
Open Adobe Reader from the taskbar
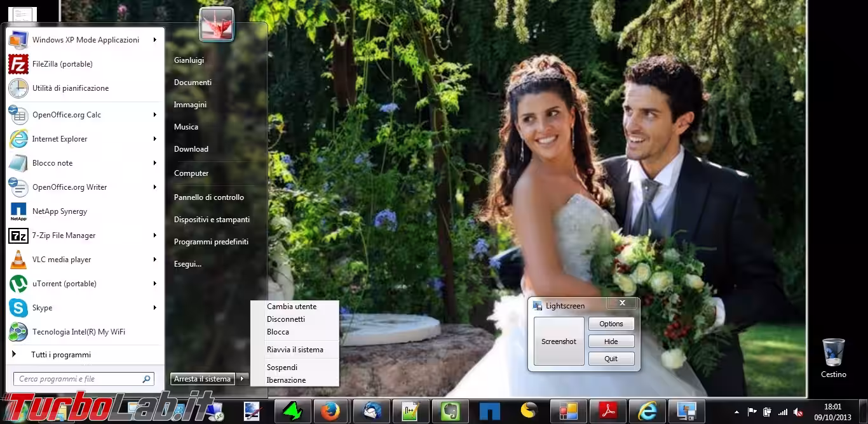pos(608,411)
